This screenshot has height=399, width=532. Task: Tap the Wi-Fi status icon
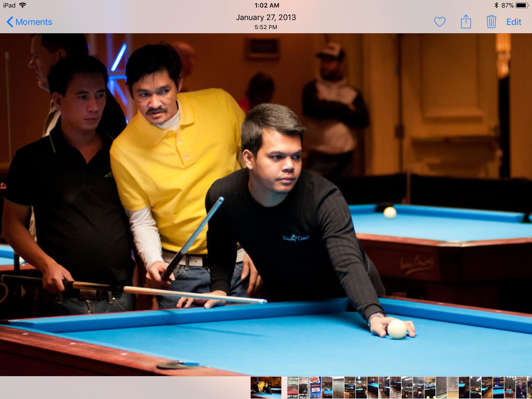22,5
